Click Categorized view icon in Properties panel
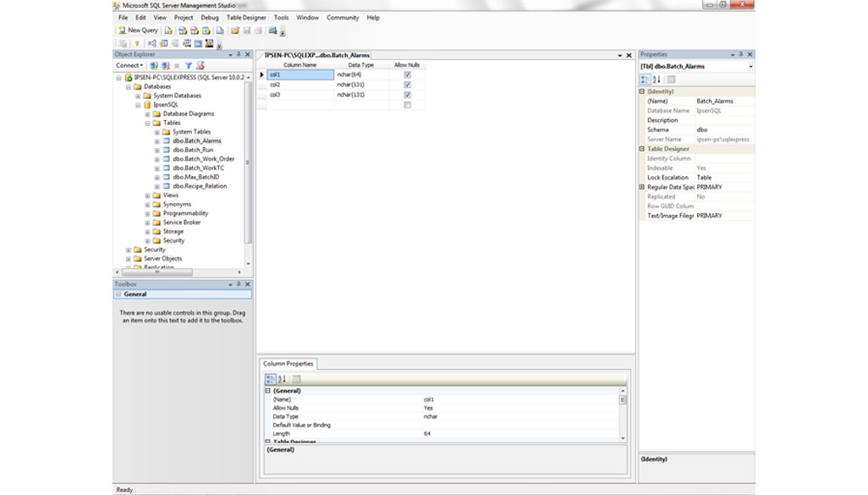The height and width of the screenshot is (495, 868). (x=646, y=80)
